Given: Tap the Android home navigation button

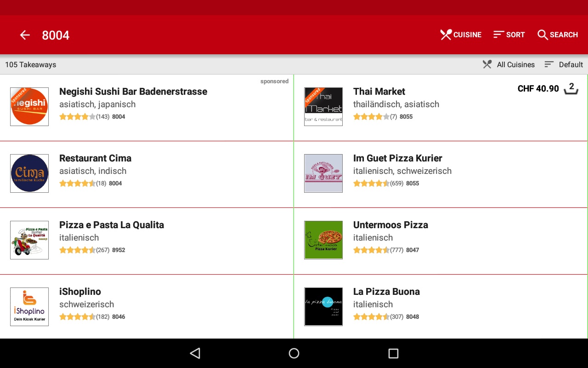Looking at the screenshot, I should point(294,353).
